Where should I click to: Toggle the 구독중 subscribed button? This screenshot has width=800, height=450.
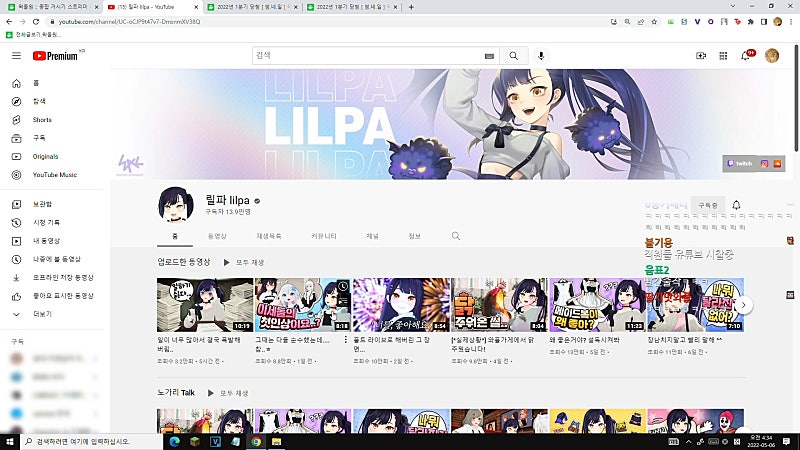708,205
